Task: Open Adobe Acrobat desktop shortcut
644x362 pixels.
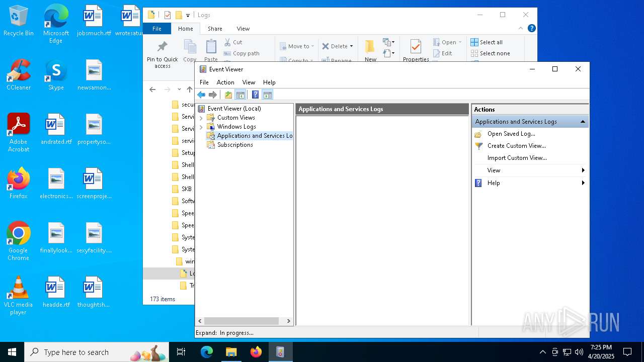Action: coord(19,133)
